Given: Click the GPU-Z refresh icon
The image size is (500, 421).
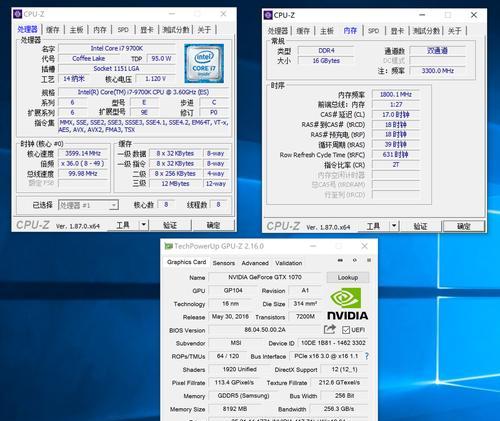Looking at the screenshot, I should [355, 260].
